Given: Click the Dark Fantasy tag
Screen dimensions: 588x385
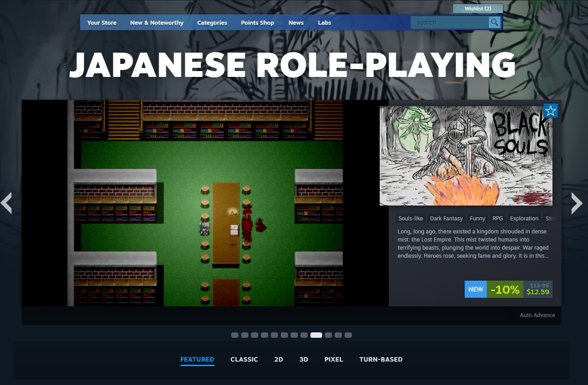Looking at the screenshot, I should click(446, 219).
